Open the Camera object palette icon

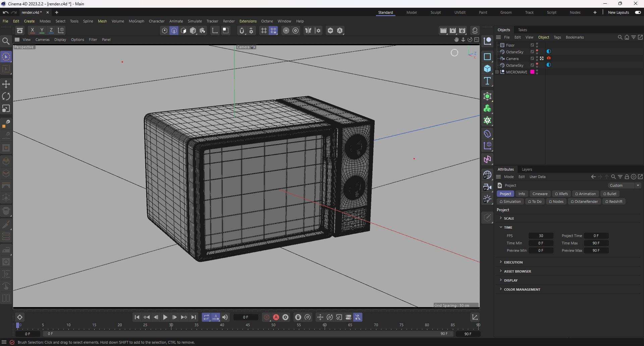click(x=487, y=187)
